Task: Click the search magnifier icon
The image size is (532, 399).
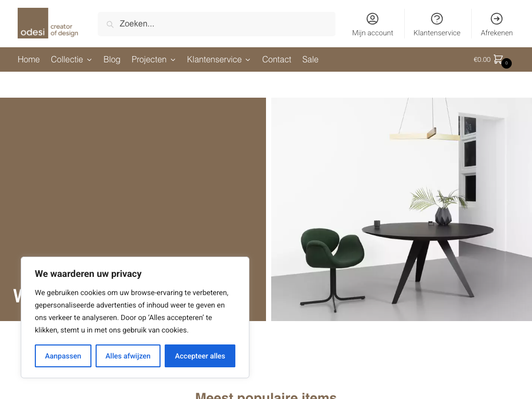Action: pyautogui.click(x=110, y=24)
